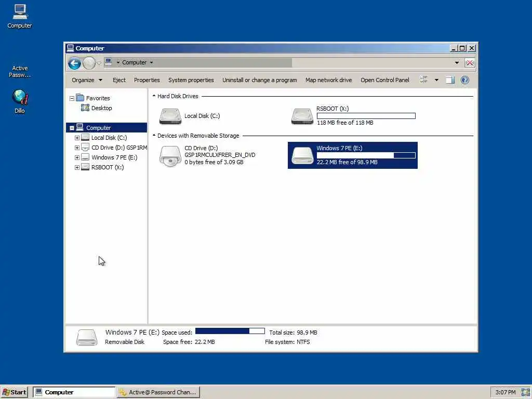This screenshot has width=532, height=399.
Task: Click the grayed Forward navigation button
Action: coord(89,63)
